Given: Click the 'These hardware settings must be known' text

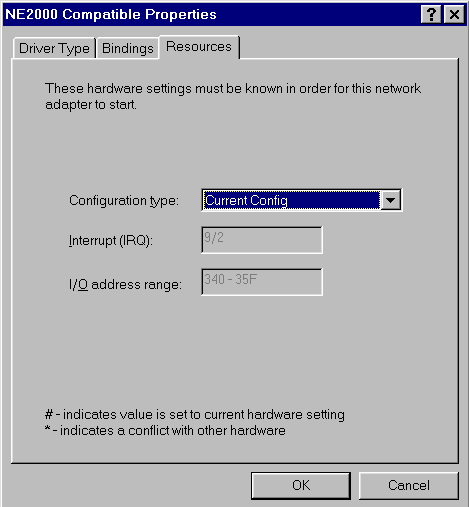Looking at the screenshot, I should tap(233, 89).
